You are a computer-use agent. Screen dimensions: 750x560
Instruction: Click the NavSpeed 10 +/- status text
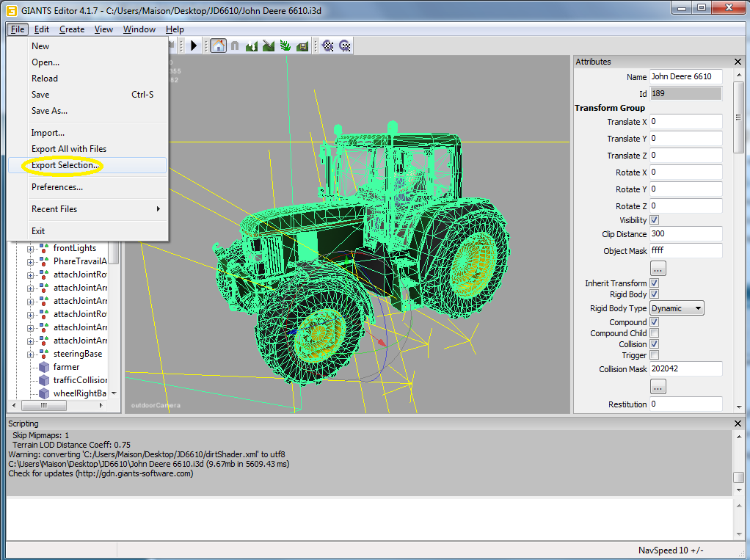coord(671,550)
